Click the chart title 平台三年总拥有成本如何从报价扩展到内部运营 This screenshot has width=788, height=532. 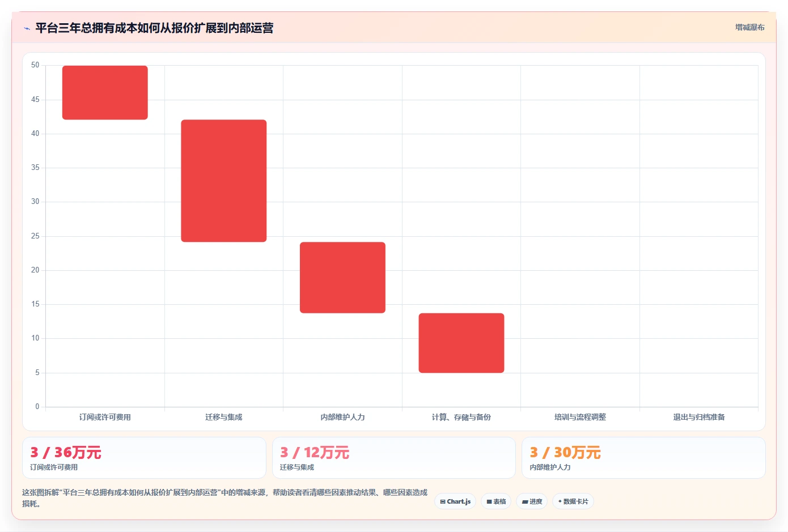[154, 28]
